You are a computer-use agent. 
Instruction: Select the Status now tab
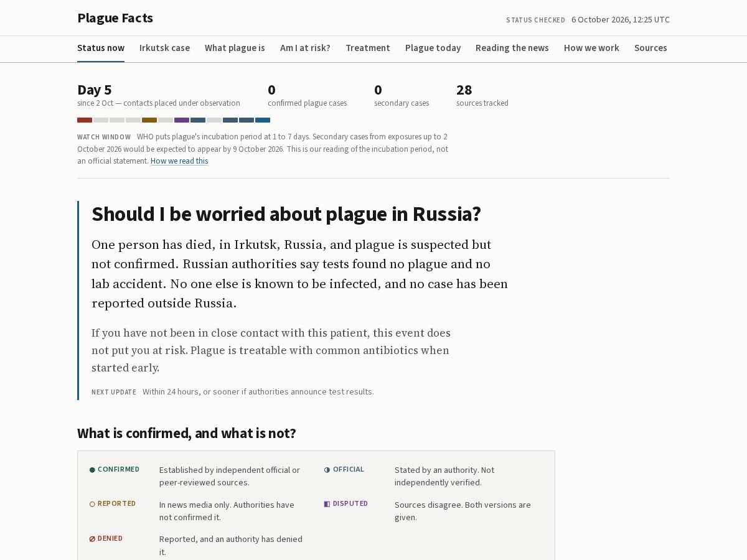coord(101,48)
